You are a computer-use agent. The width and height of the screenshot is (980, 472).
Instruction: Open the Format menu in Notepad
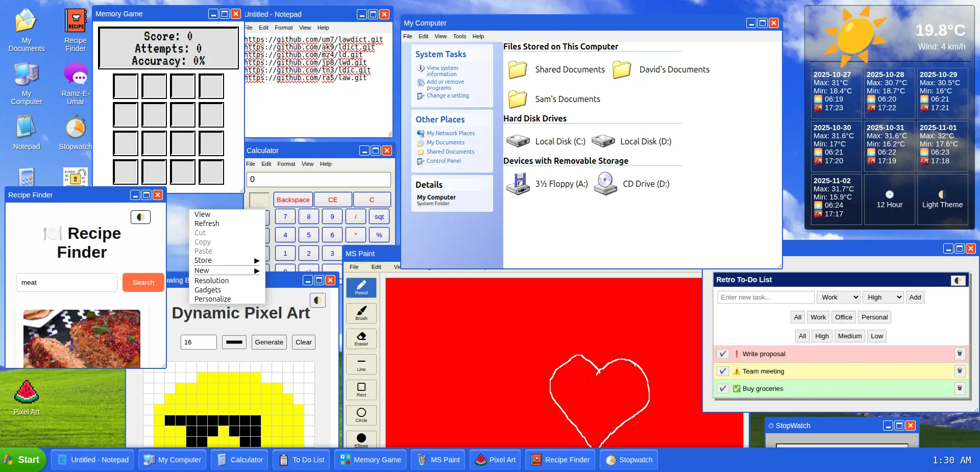[x=283, y=28]
